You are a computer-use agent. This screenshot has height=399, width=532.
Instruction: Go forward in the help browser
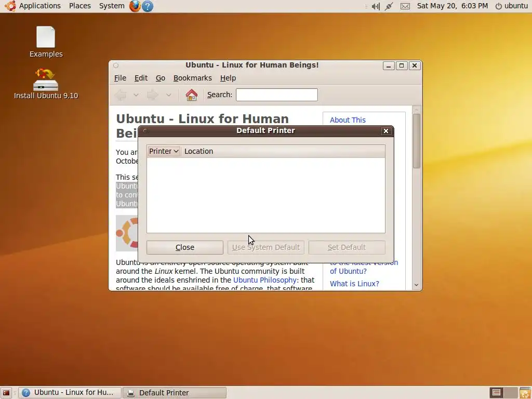click(x=152, y=95)
